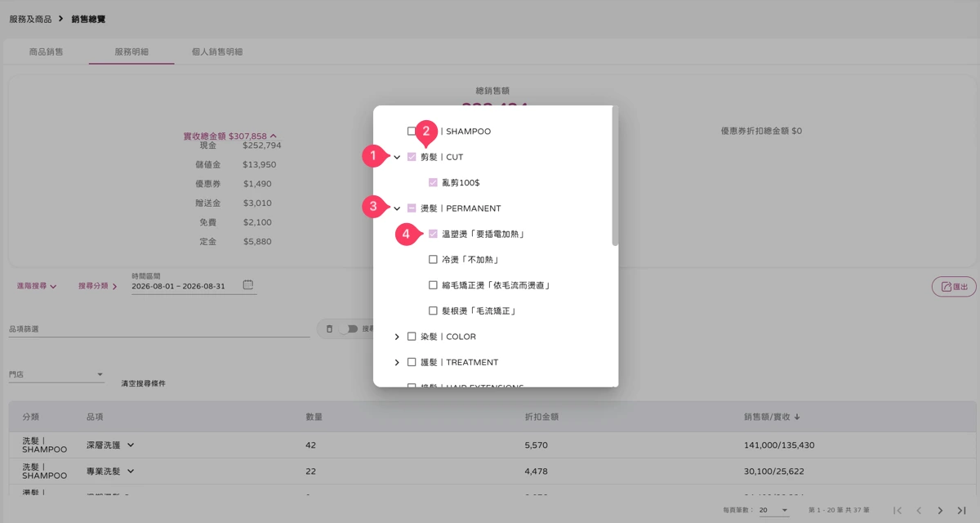Select the 服務明細 tab
This screenshot has width=980, height=523.
(x=131, y=51)
